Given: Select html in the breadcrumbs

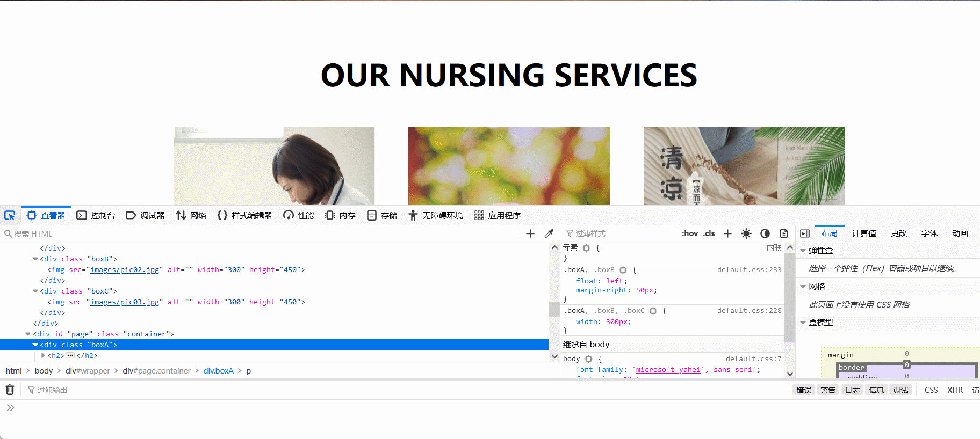Looking at the screenshot, I should tap(13, 371).
